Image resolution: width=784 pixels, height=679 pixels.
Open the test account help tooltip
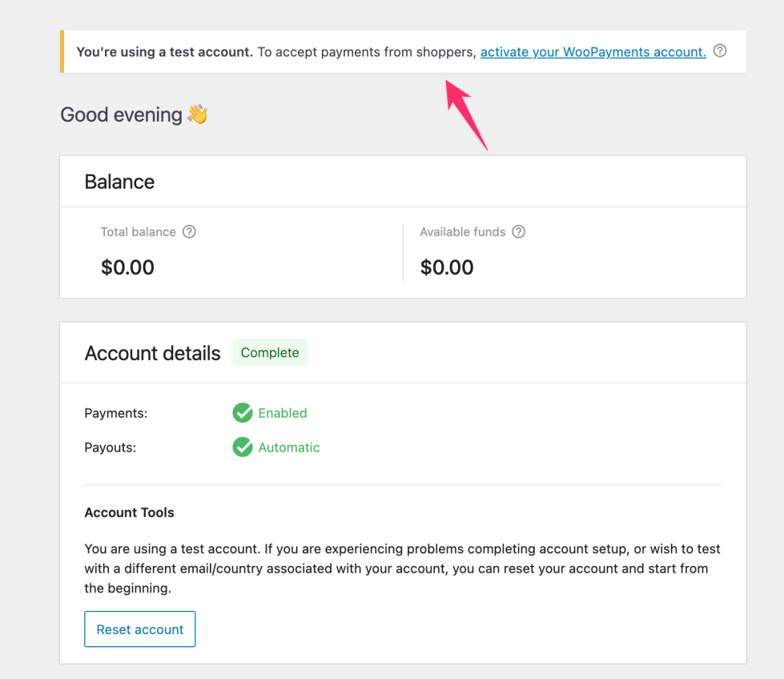719,50
